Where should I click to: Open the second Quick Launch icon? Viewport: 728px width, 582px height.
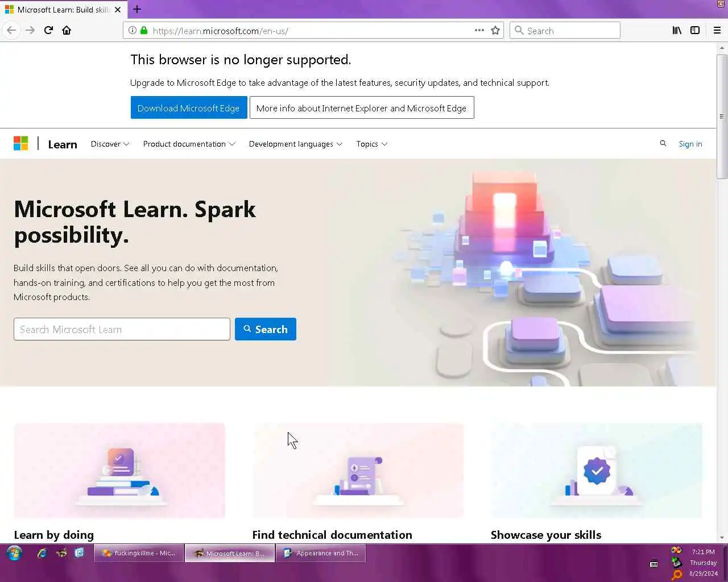coord(61,552)
